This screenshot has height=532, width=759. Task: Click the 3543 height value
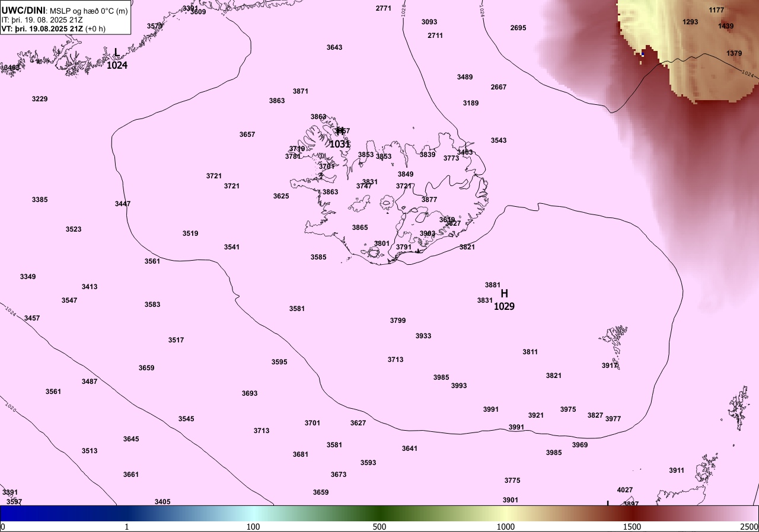pos(499,140)
